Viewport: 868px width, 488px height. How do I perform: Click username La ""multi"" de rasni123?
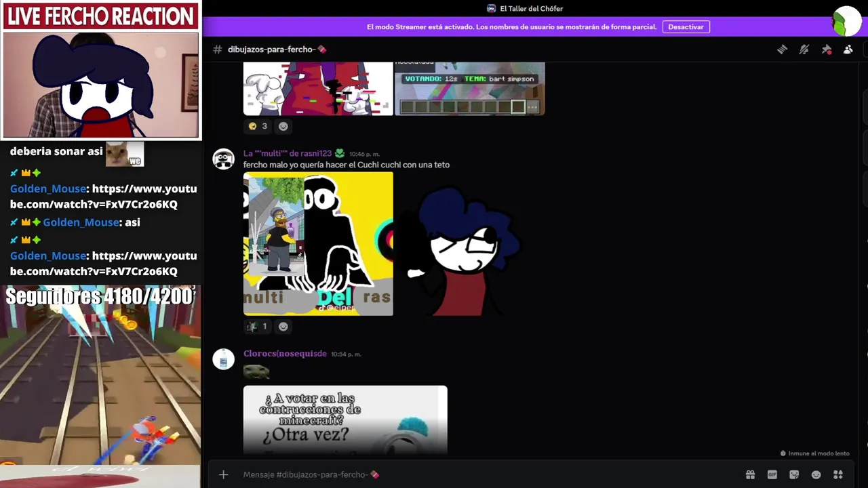point(288,154)
